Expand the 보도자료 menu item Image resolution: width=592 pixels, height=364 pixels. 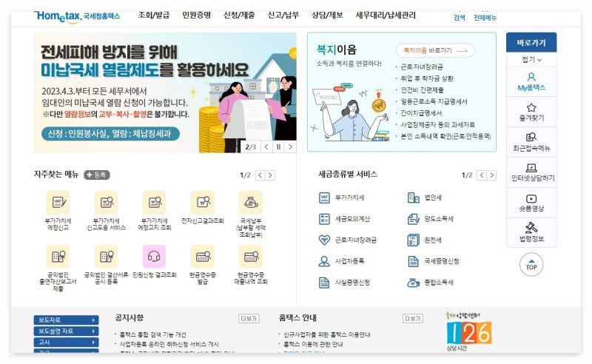click(66, 320)
